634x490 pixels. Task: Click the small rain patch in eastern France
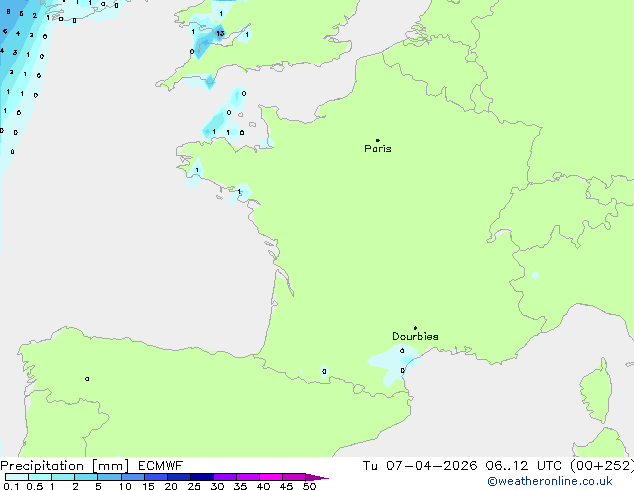pyautogui.click(x=535, y=275)
